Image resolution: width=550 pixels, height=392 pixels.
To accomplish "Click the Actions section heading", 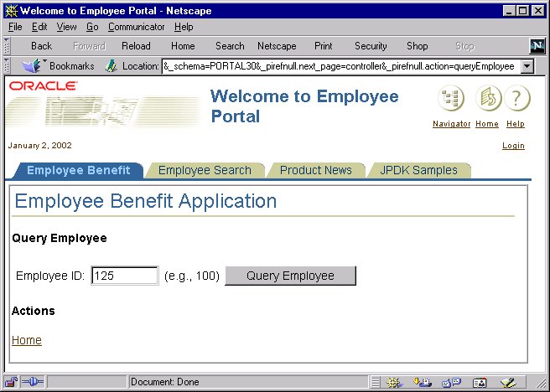I will pyautogui.click(x=34, y=311).
